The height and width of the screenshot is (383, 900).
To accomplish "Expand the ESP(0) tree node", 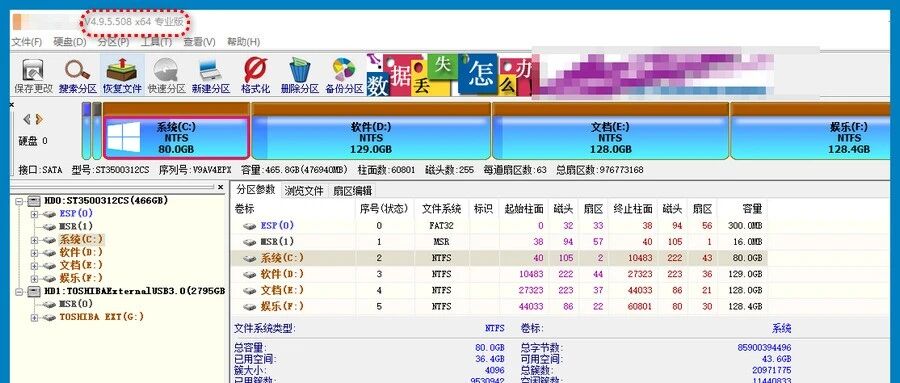I will [34, 214].
